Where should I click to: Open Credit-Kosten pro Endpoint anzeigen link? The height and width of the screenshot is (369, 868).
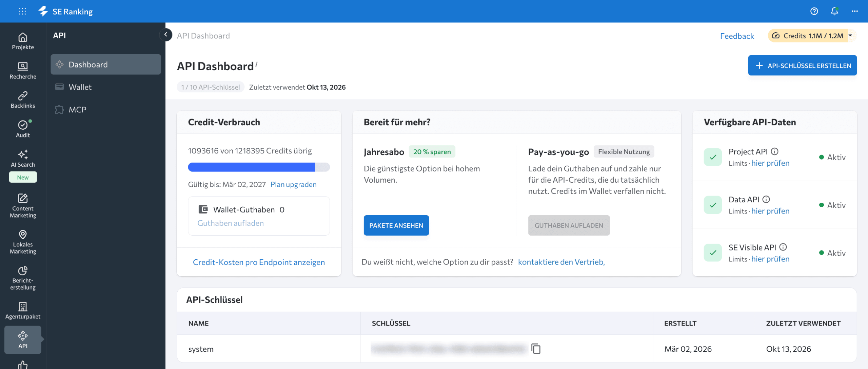pos(259,262)
